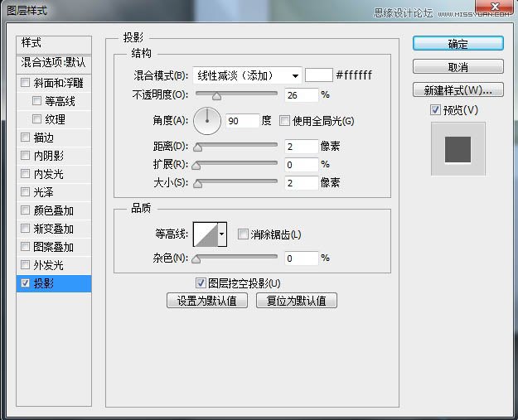Enable 内发光 inner glow checkbox

coord(25,173)
